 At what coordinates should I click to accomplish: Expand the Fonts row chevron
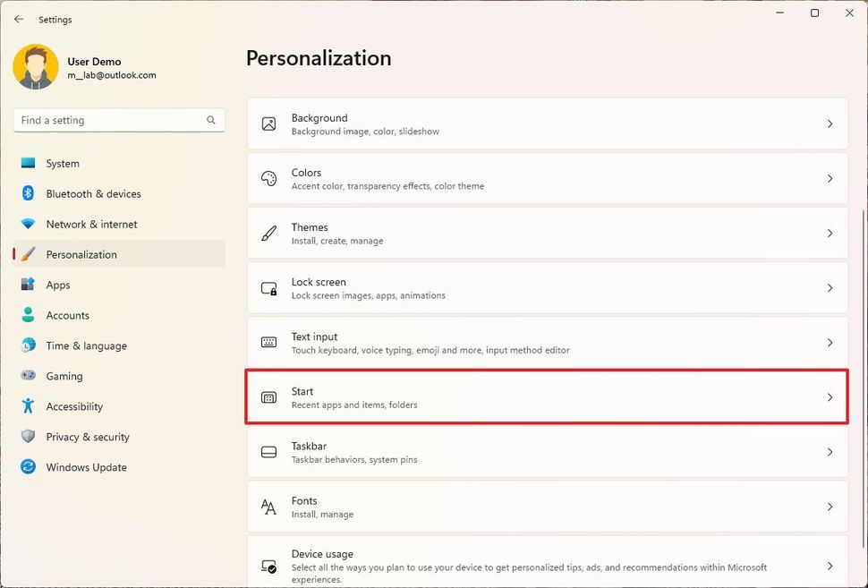830,507
